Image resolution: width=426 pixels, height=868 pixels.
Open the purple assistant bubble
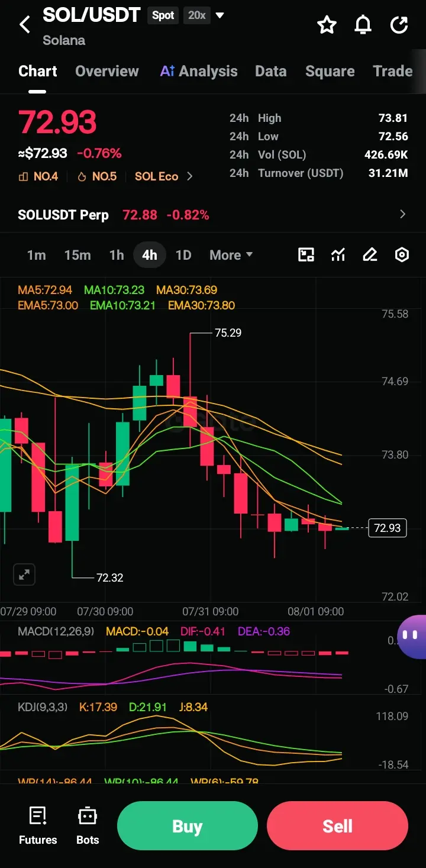click(x=411, y=636)
